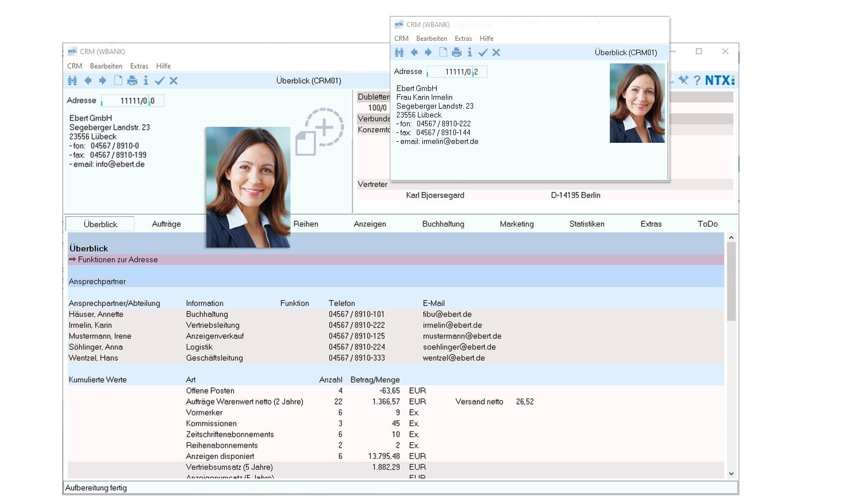The width and height of the screenshot is (848, 504).
Task: Click the large portrait photo in main window
Action: pos(248,187)
